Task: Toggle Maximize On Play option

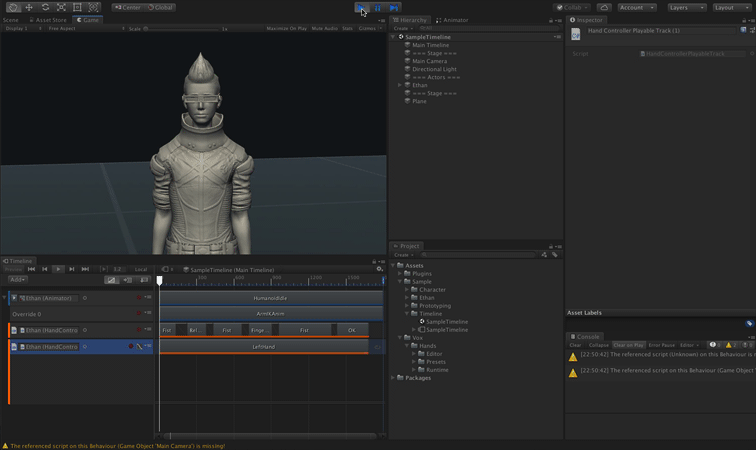Action: click(x=286, y=29)
